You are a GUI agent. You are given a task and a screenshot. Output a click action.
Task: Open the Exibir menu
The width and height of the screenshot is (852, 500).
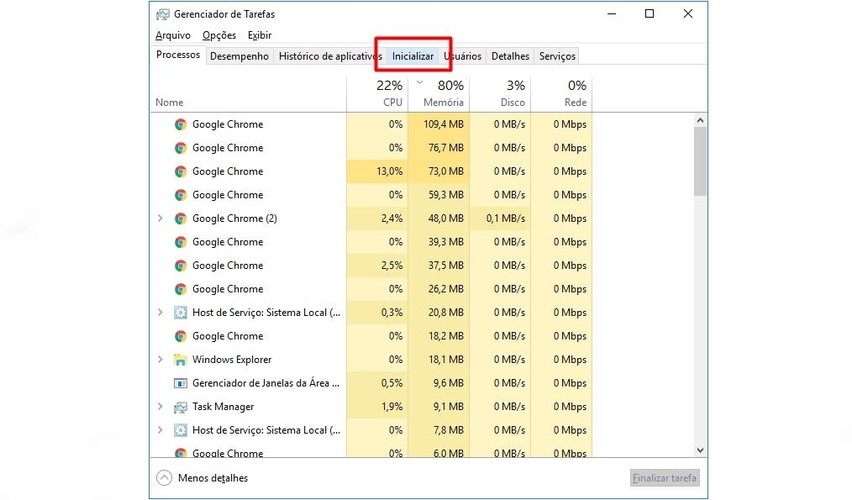point(259,35)
